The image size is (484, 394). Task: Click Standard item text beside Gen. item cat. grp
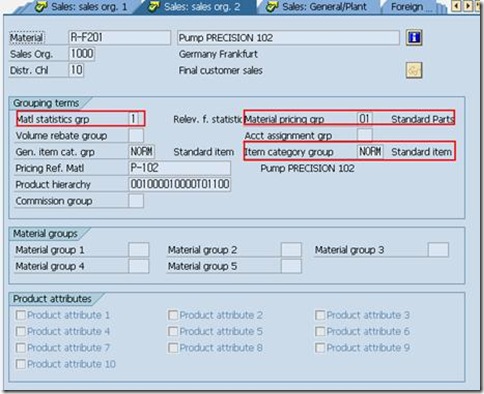tap(203, 152)
